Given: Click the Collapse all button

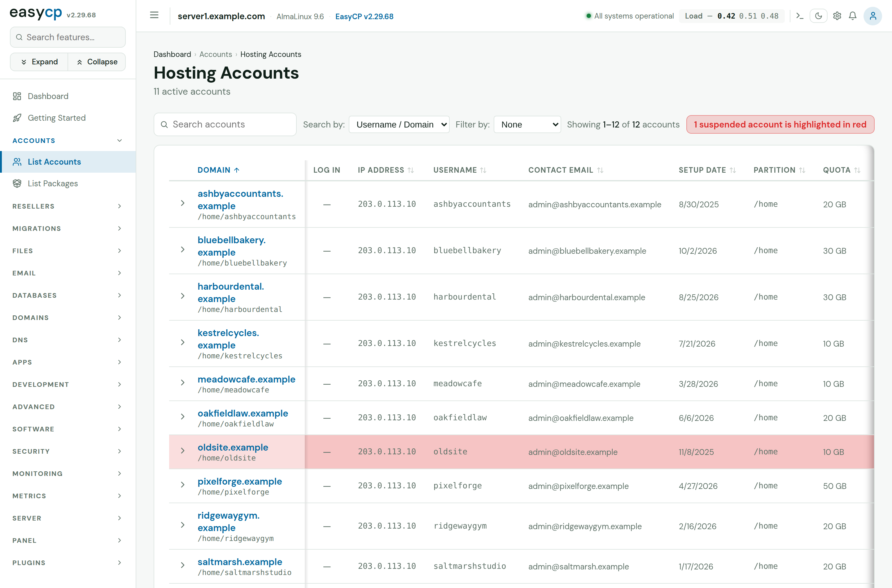Looking at the screenshot, I should tap(97, 62).
